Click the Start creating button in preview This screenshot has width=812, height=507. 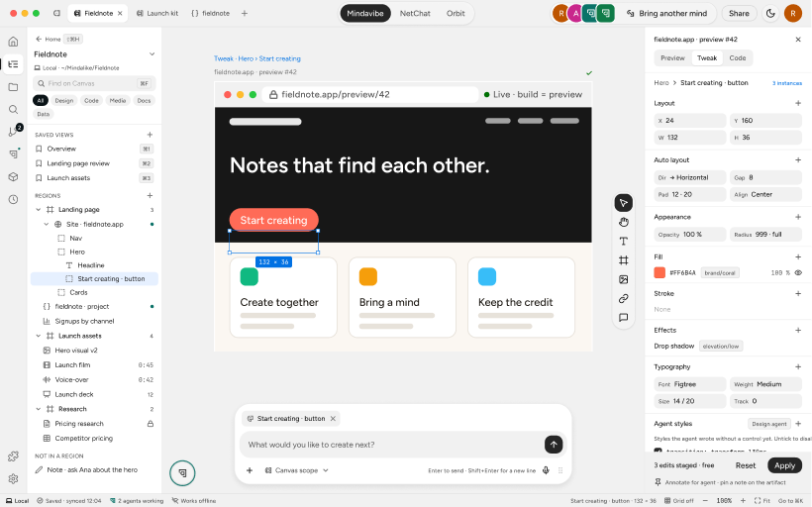pyautogui.click(x=273, y=220)
